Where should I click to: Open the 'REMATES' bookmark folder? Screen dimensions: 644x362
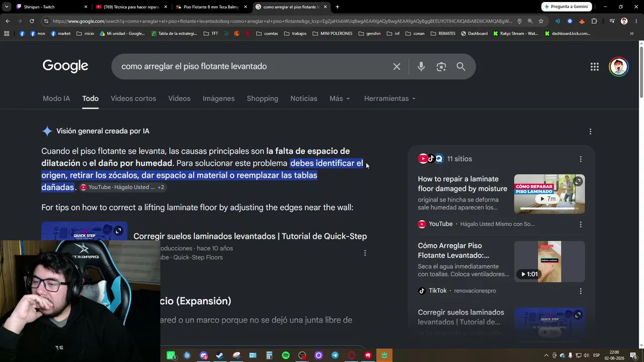click(x=443, y=34)
